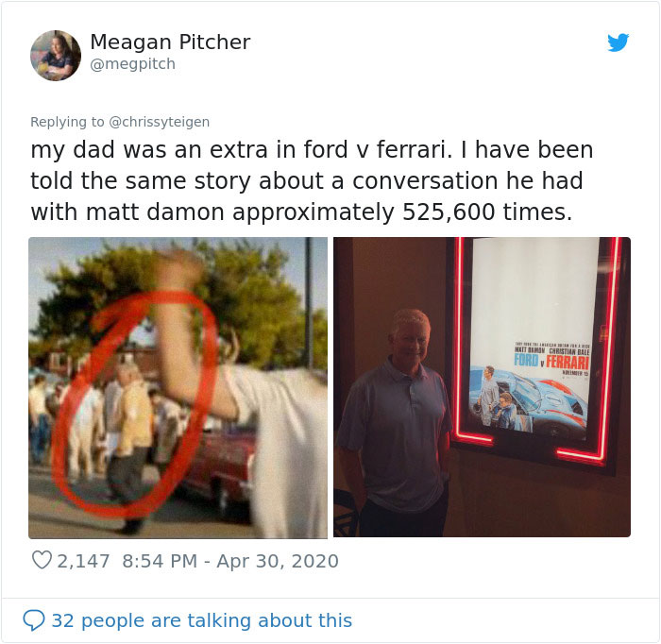The width and height of the screenshot is (661, 644).
Task: Click the red-circled man in the left photo
Action: pyautogui.click(x=130, y=434)
